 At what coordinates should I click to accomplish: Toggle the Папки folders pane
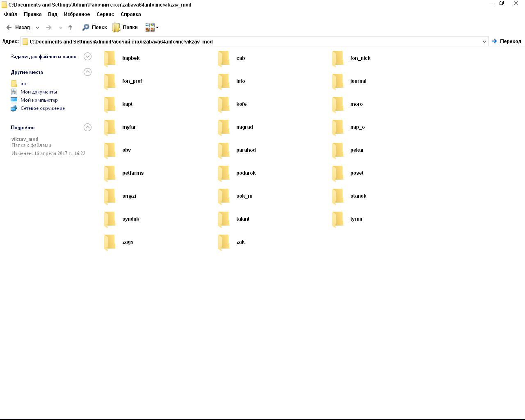click(125, 27)
